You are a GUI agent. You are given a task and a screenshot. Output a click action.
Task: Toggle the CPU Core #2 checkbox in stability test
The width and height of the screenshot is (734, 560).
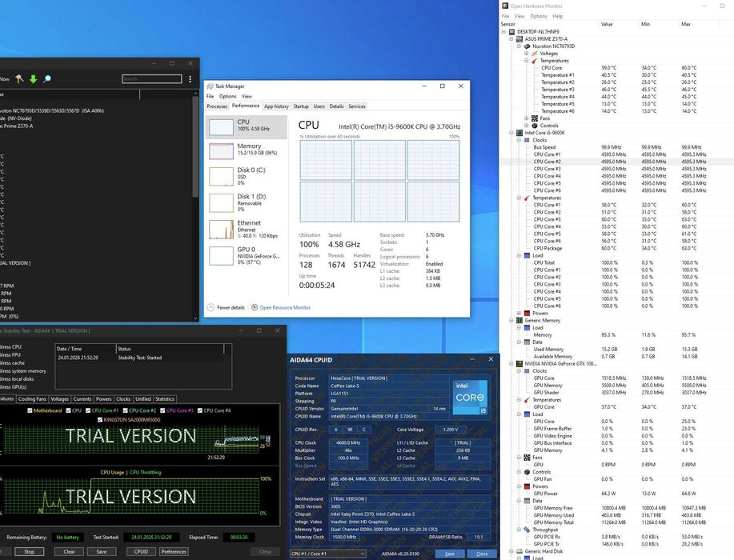click(125, 410)
